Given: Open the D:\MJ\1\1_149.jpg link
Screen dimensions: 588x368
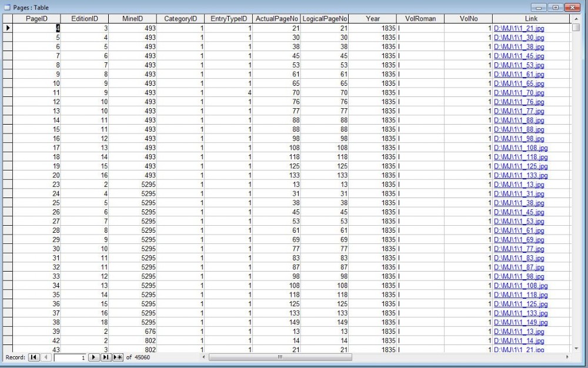Looking at the screenshot, I should point(520,322).
